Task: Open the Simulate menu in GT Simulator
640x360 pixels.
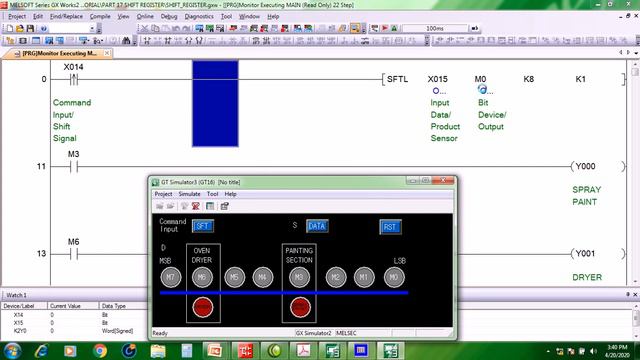Action: [189, 194]
